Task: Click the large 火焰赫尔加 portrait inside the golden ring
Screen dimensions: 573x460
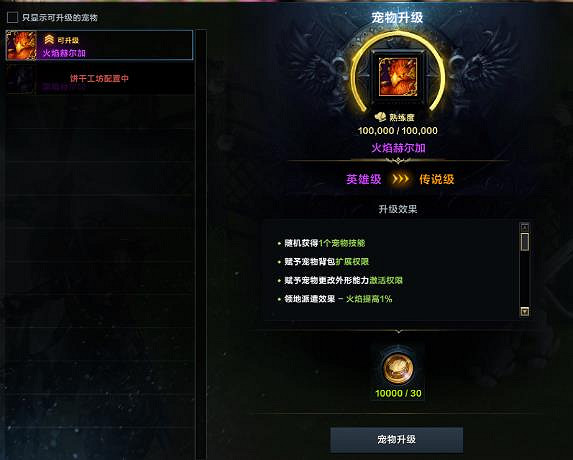Action: (398, 77)
